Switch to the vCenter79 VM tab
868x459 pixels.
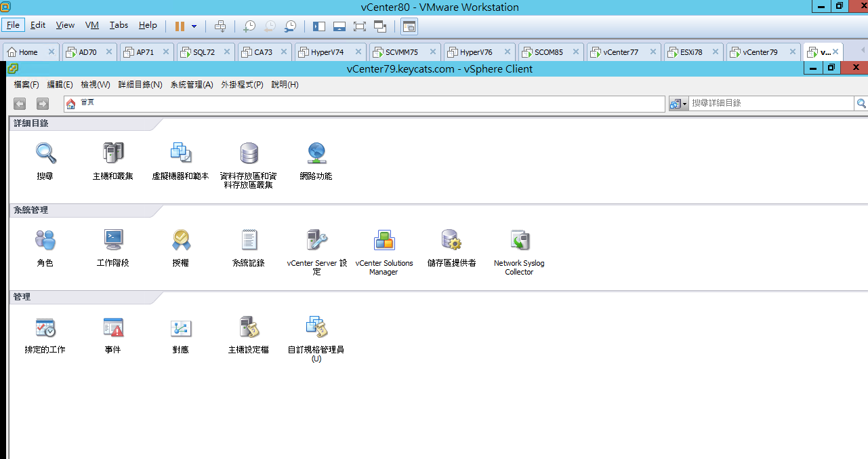click(x=763, y=52)
